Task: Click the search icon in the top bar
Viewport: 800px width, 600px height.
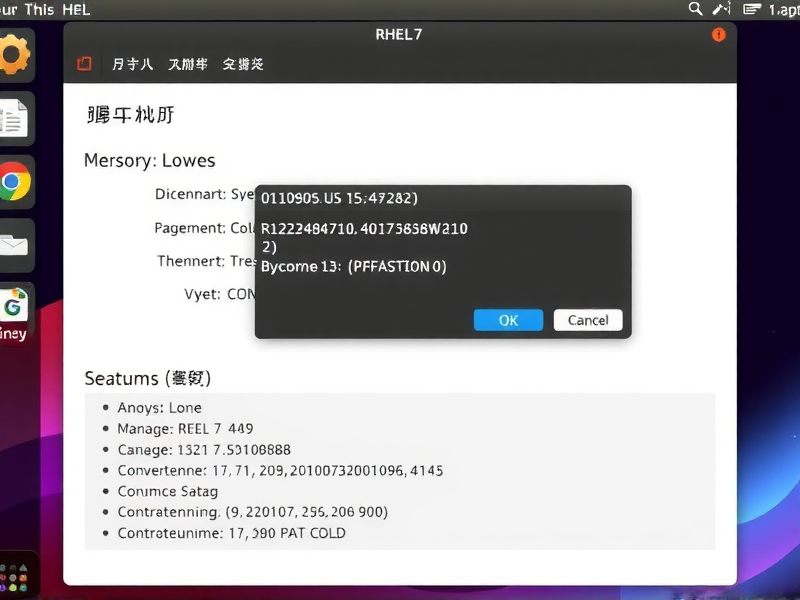Action: 696,9
